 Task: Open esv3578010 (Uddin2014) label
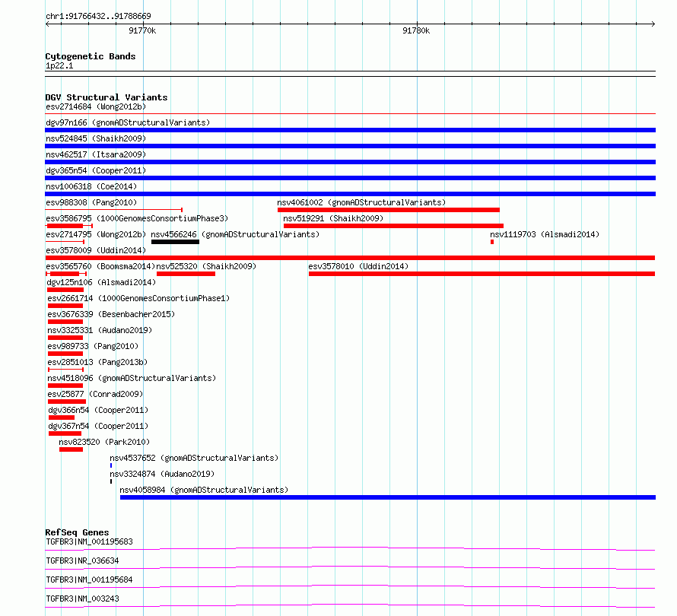point(358,266)
